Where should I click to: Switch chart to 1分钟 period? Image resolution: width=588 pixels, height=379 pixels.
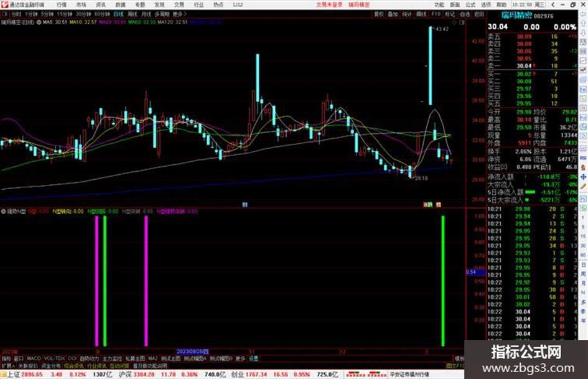pyautogui.click(x=31, y=14)
